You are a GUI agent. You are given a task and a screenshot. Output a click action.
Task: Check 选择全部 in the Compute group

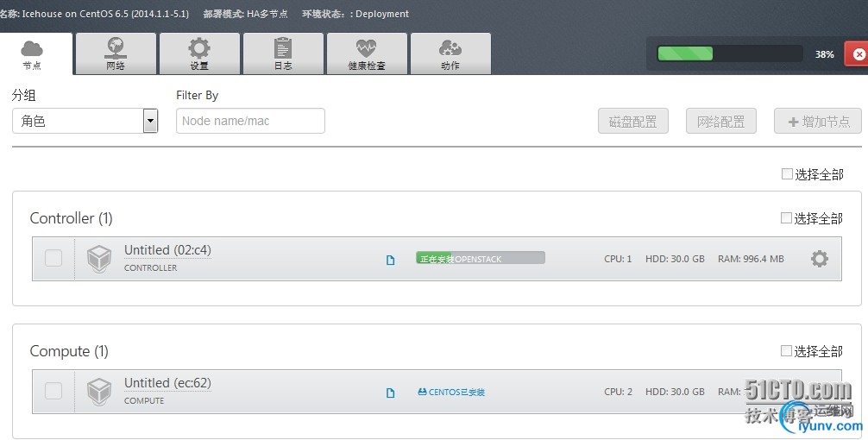click(786, 350)
